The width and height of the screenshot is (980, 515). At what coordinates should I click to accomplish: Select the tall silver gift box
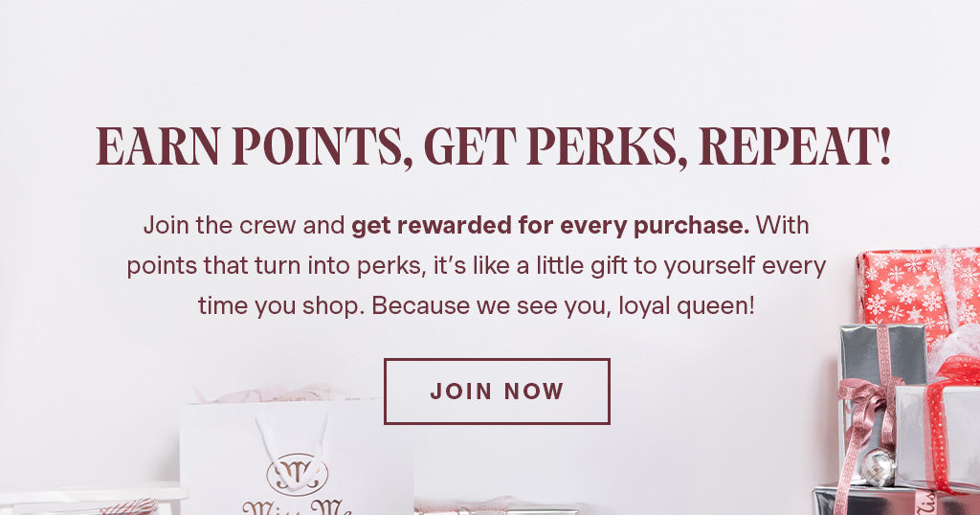tap(881, 403)
